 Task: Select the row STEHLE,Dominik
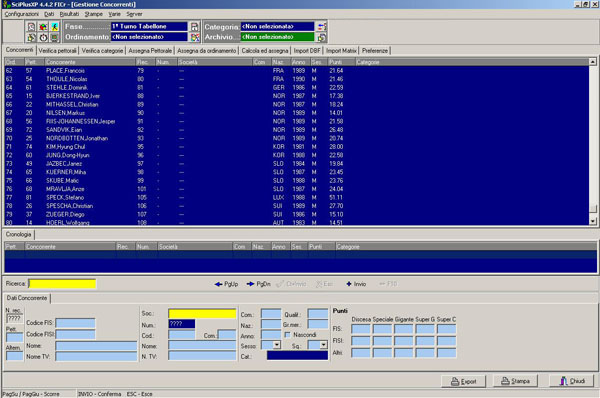pos(297,88)
